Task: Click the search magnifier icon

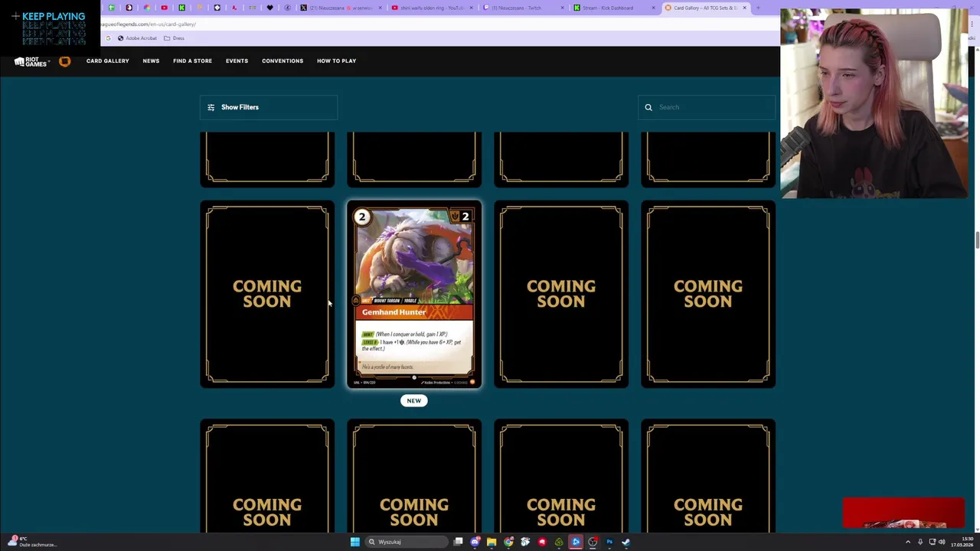Action: click(648, 107)
